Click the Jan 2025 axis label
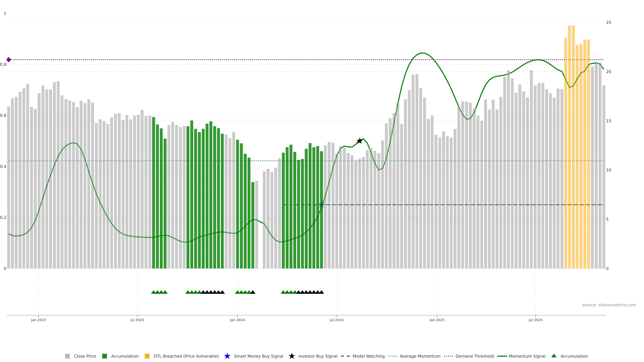 point(437,320)
